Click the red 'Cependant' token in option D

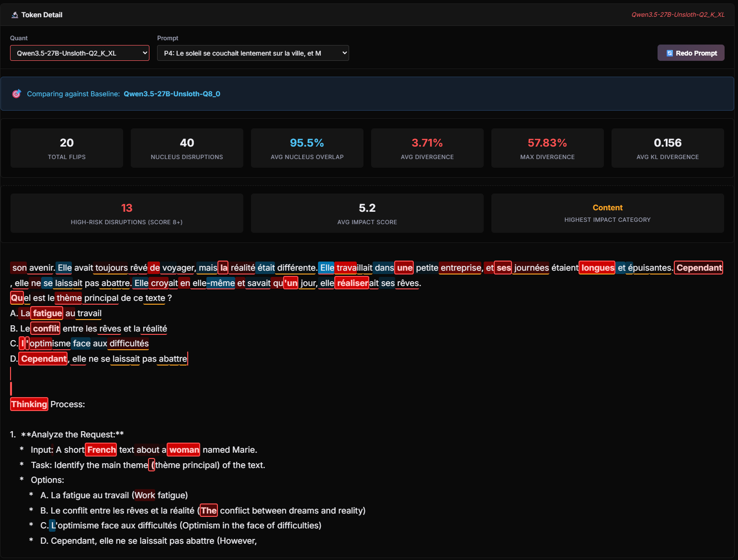[x=44, y=359]
